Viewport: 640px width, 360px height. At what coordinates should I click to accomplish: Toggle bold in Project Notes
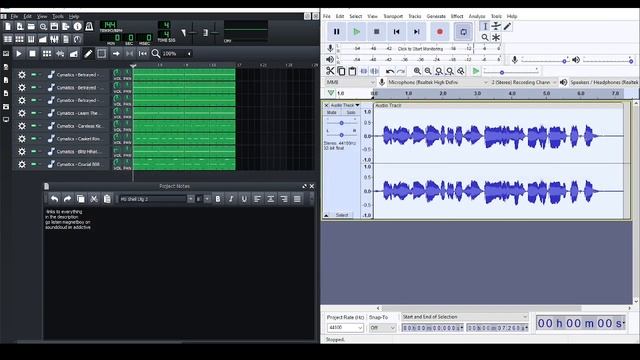coord(218,199)
